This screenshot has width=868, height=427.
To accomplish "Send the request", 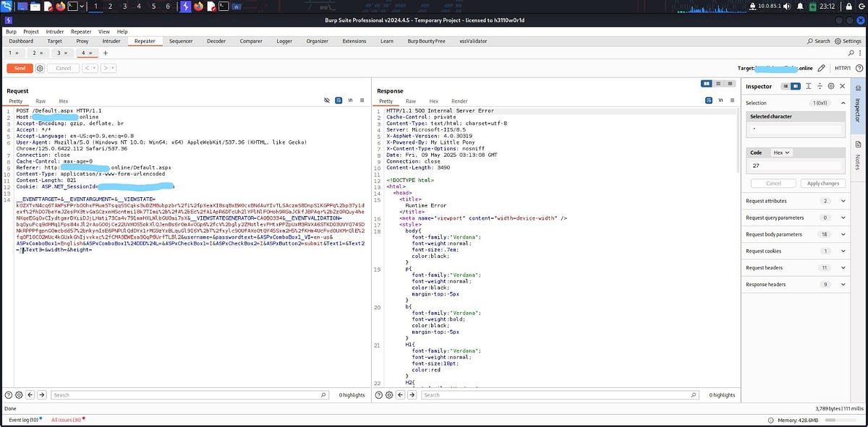I will 20,68.
